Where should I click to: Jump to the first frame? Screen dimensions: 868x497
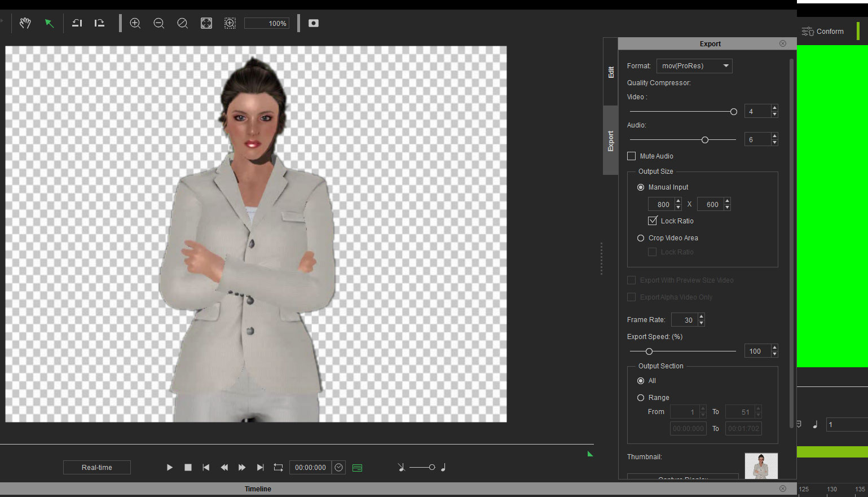(x=206, y=468)
